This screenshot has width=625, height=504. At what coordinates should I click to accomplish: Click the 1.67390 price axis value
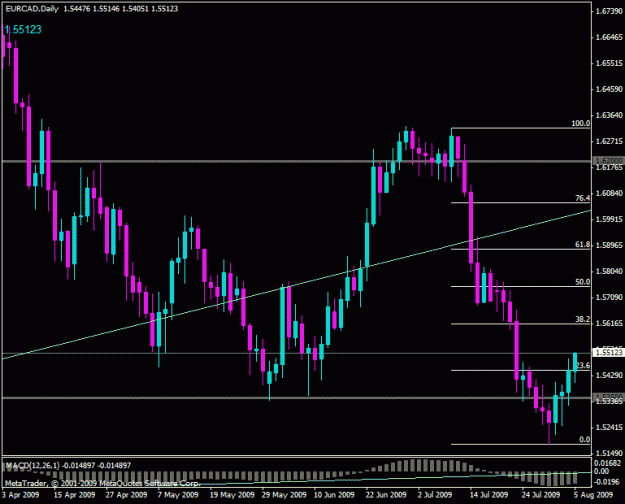[609, 11]
